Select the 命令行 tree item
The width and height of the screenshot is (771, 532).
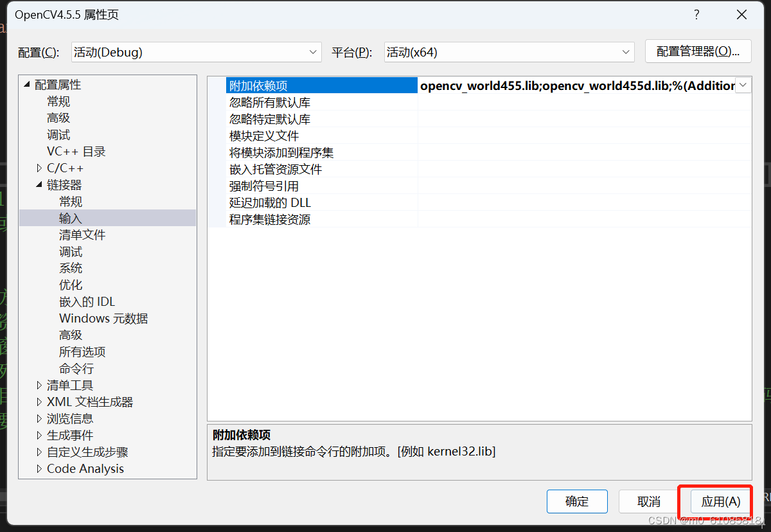(x=76, y=369)
